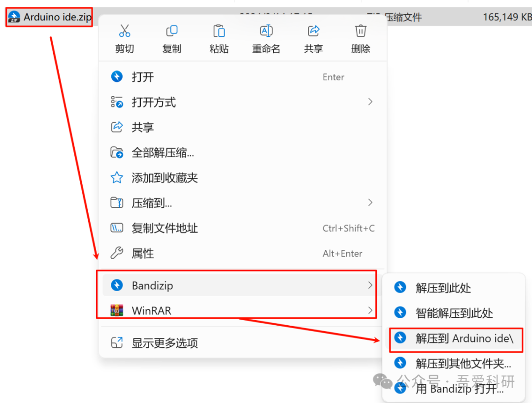Viewport: 532px width, 403px height.
Task: Click the Share (共享) icon in top row
Action: pyautogui.click(x=313, y=31)
